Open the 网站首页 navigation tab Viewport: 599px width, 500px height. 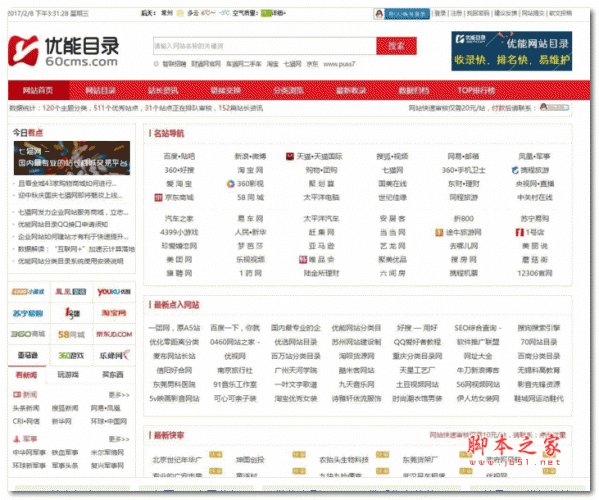(38, 91)
